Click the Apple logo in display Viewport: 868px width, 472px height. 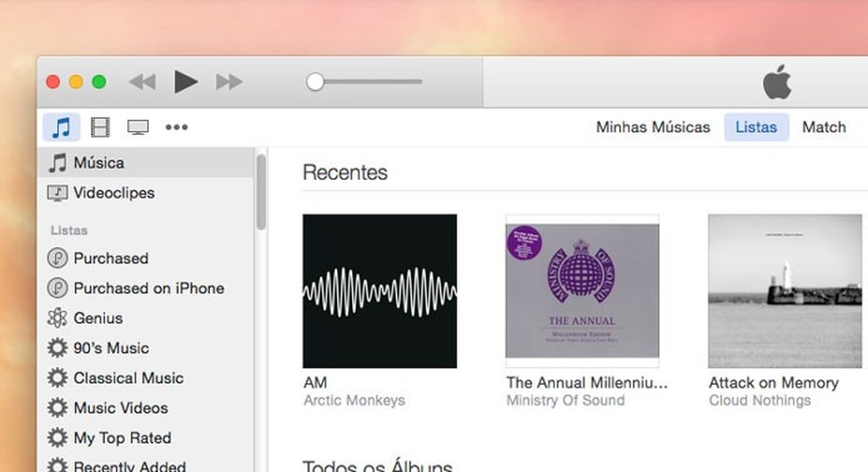pyautogui.click(x=777, y=82)
